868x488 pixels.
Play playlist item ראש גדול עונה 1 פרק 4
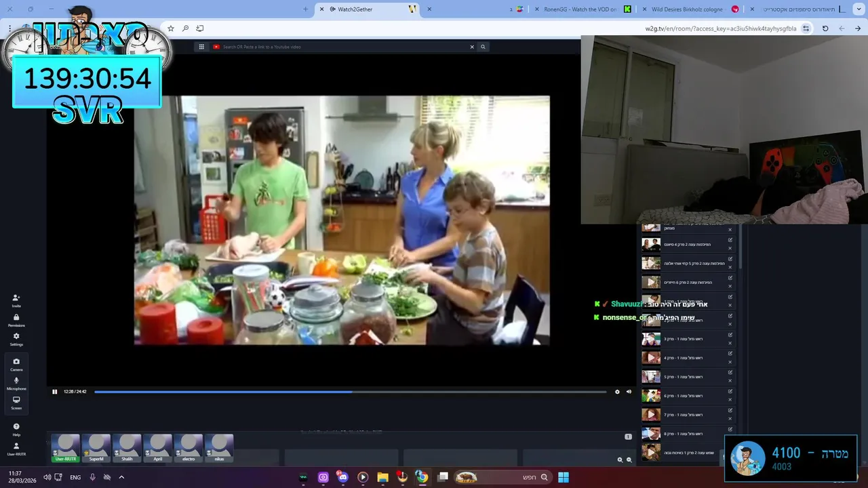[x=651, y=358]
